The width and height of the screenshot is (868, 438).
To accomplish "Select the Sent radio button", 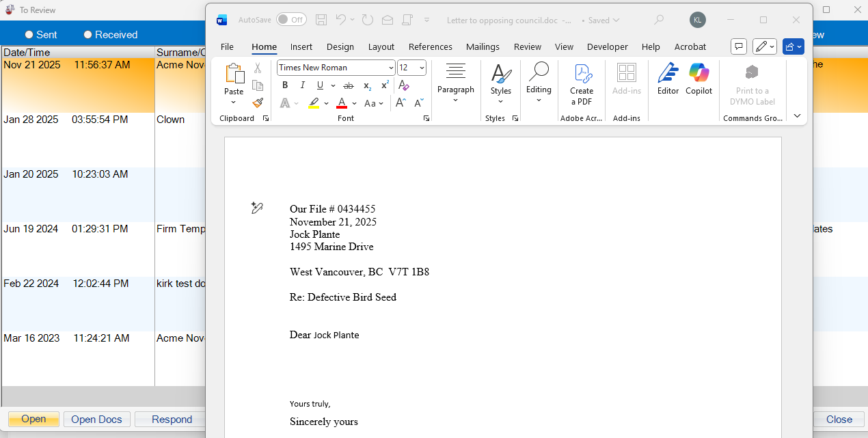I will (x=29, y=35).
